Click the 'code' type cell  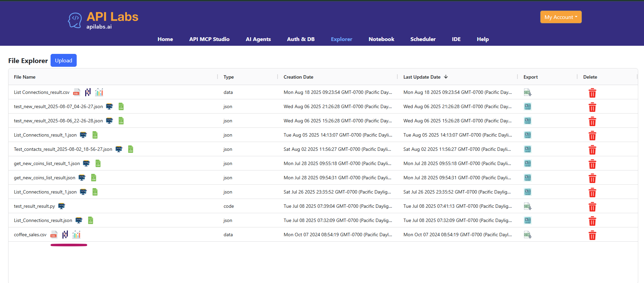[x=229, y=206]
